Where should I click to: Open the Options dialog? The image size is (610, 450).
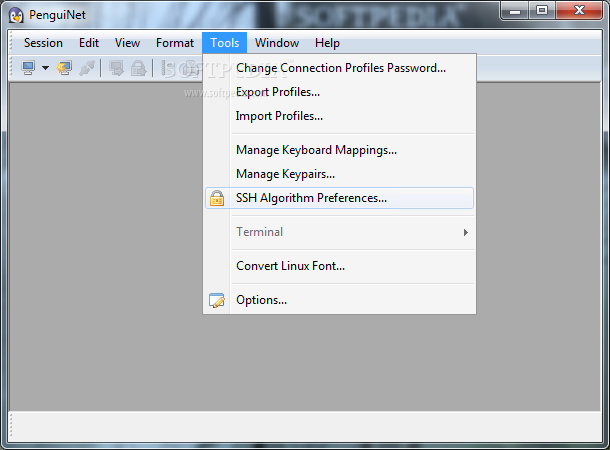(339, 300)
